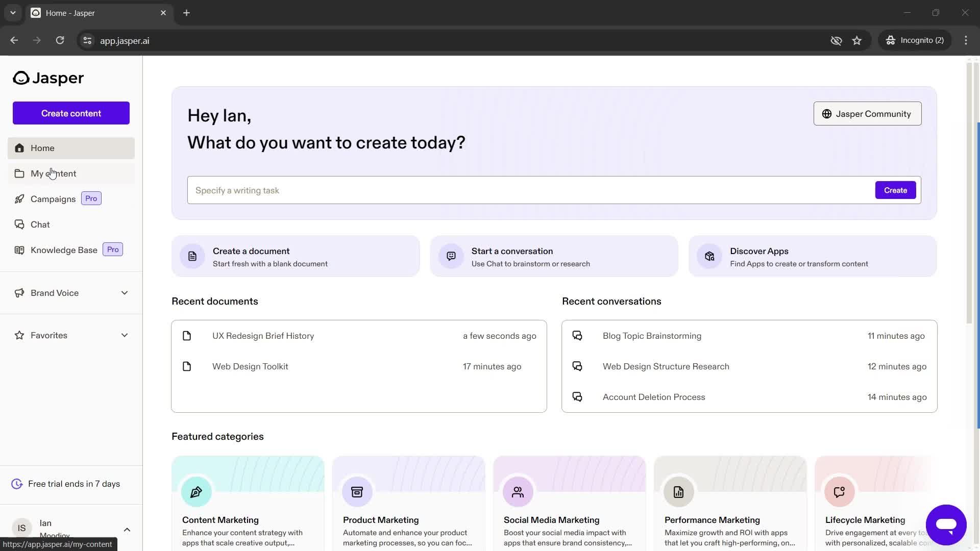Screen dimensions: 980x551
Task: Start Blog Topic Brainstorming conversation
Action: [651, 335]
